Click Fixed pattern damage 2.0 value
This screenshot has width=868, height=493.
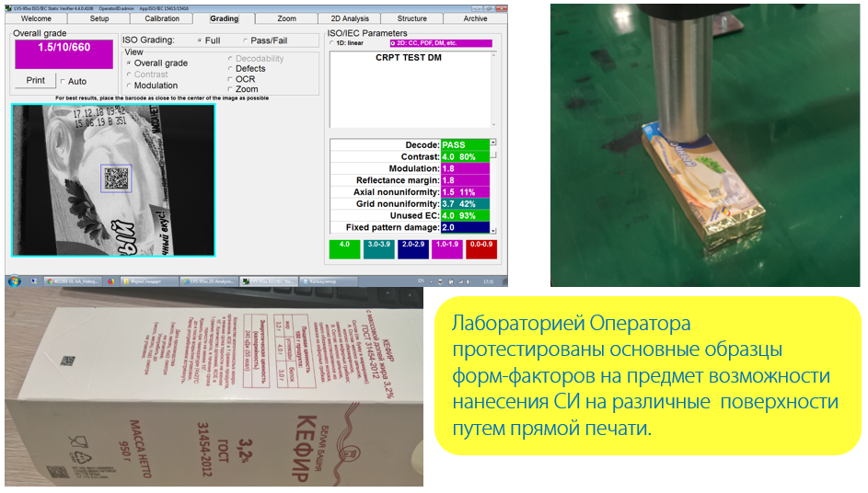[x=465, y=227]
